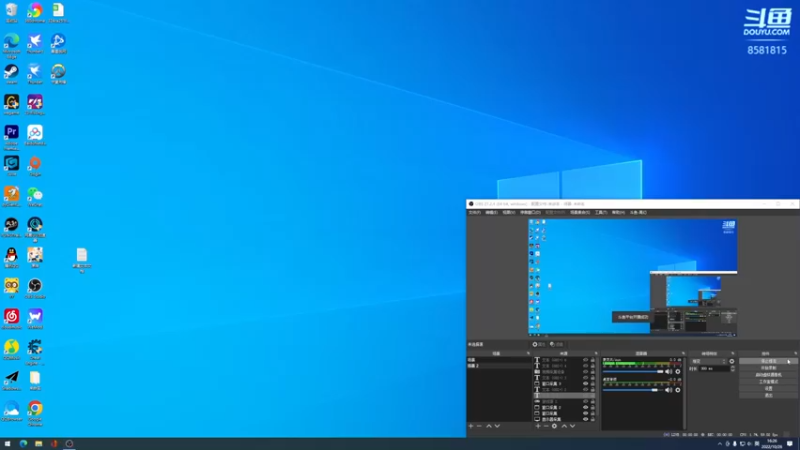800x450 pixels.
Task: Open the scene transition type dropdown
Action: 708,361
